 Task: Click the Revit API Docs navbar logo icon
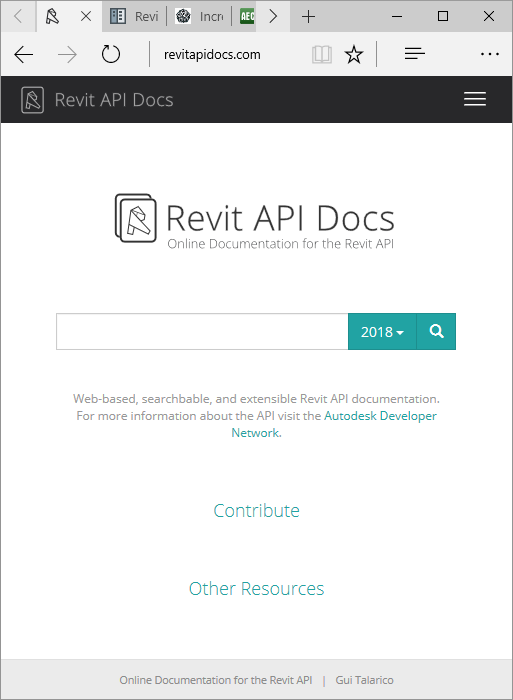pyautogui.click(x=32, y=100)
